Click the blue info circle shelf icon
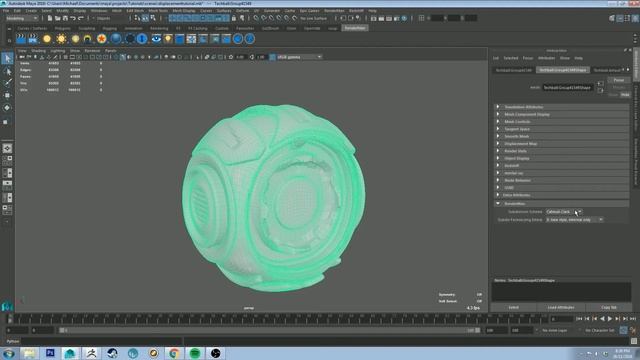This screenshot has width=640, height=360. click(142, 39)
